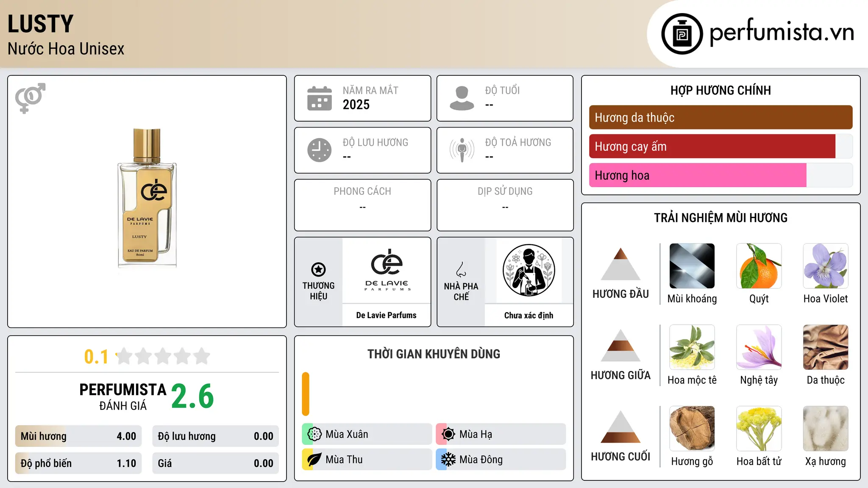Click the unisex gender symbol icon
Viewport: 868px width, 488px height.
tap(30, 98)
